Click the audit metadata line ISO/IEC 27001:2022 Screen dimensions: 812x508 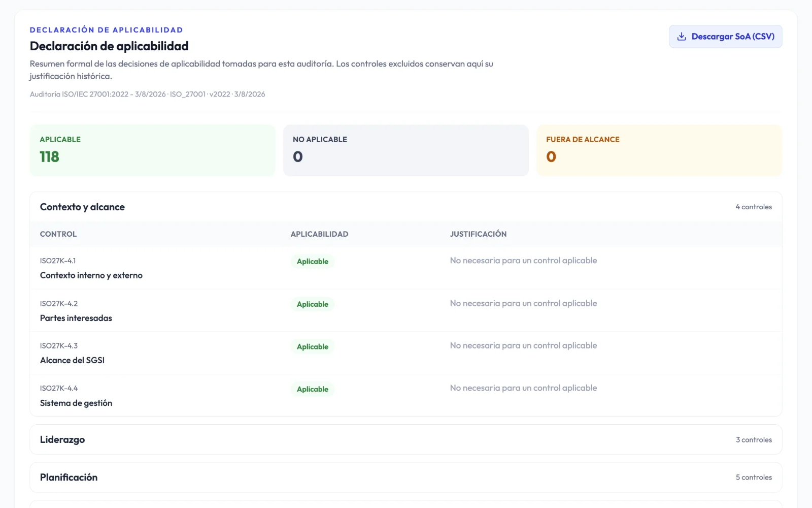(147, 94)
